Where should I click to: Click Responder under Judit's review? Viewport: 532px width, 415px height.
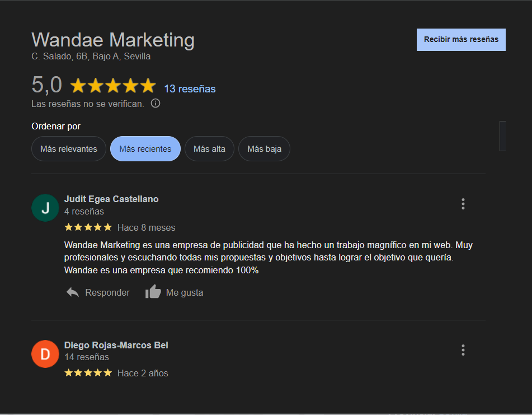point(107,293)
